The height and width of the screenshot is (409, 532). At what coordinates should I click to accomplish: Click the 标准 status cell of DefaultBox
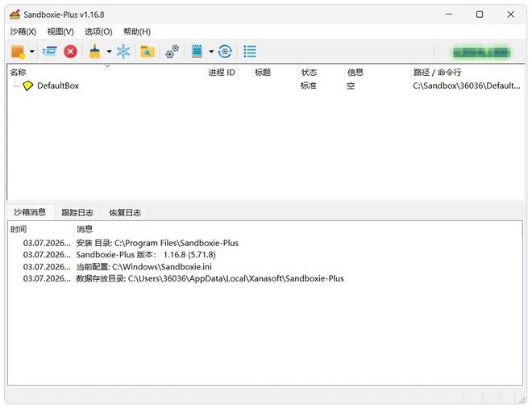[x=309, y=86]
